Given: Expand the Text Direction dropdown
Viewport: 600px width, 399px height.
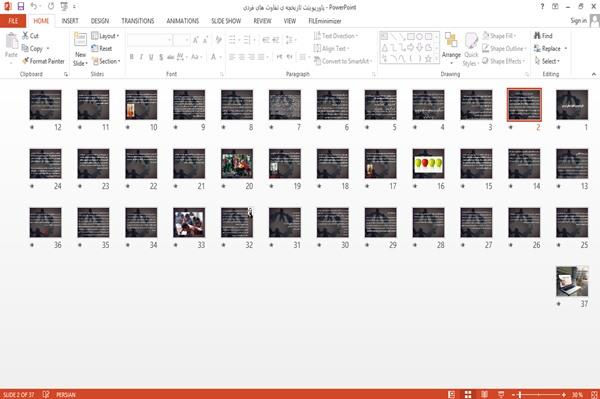Looking at the screenshot, I should [336, 36].
